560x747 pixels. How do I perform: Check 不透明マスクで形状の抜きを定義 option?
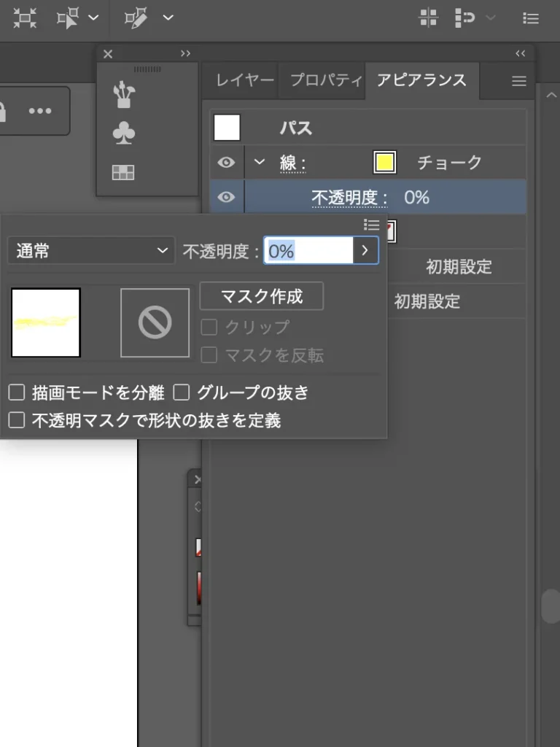tap(17, 420)
